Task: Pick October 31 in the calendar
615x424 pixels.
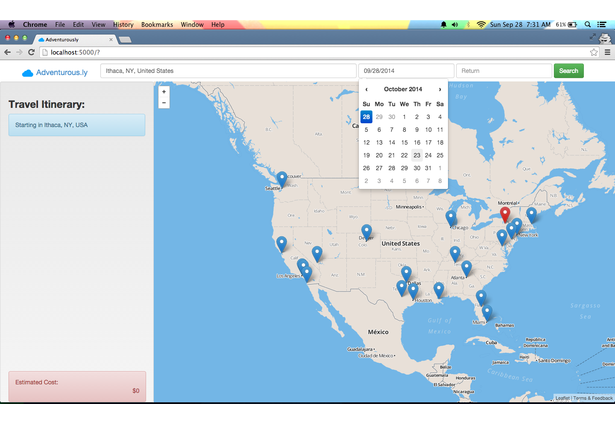Action: point(428,168)
